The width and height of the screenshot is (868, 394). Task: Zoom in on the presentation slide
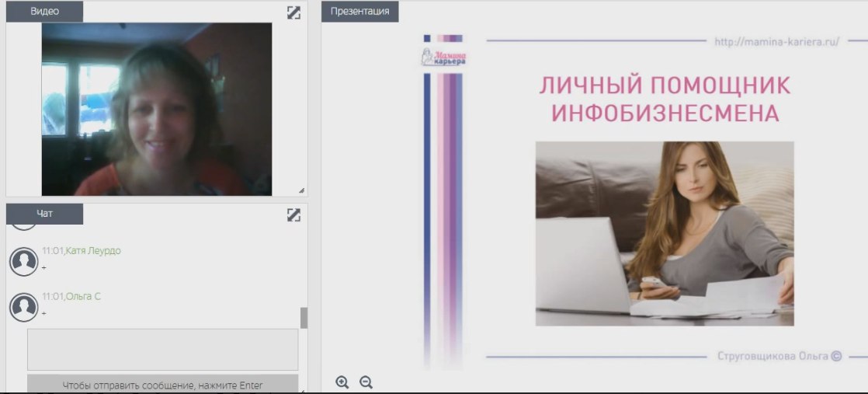342,382
